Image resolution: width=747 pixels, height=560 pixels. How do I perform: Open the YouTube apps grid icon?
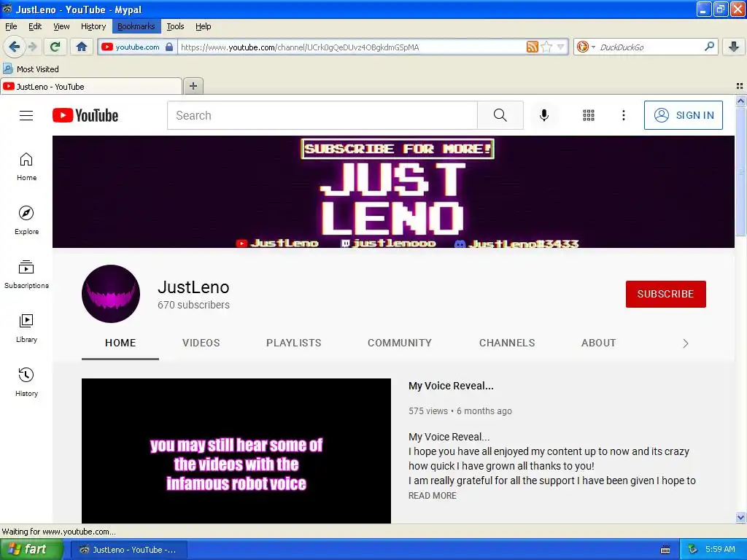tap(589, 115)
